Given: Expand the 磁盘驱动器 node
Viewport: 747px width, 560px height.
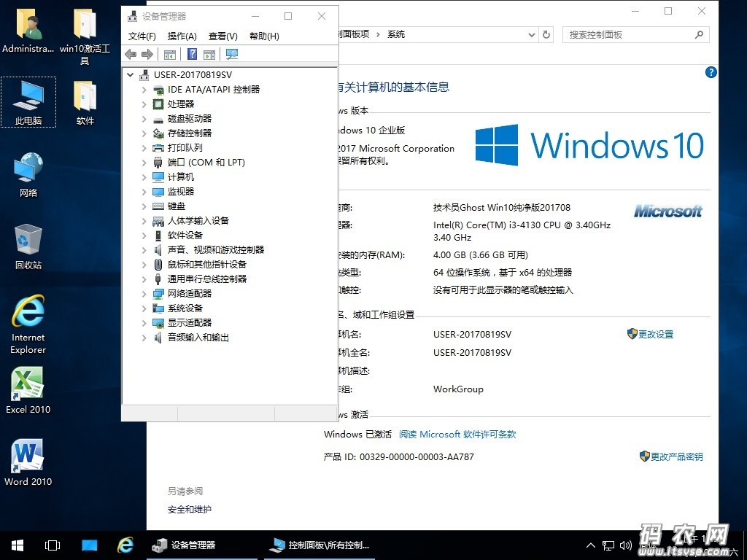Looking at the screenshot, I should 144,119.
